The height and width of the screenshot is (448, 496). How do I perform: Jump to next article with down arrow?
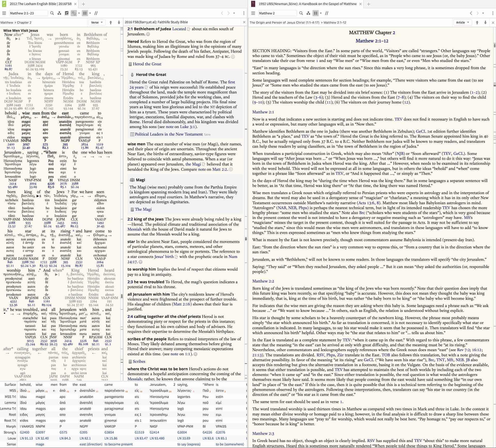pyautogui.click(x=485, y=22)
